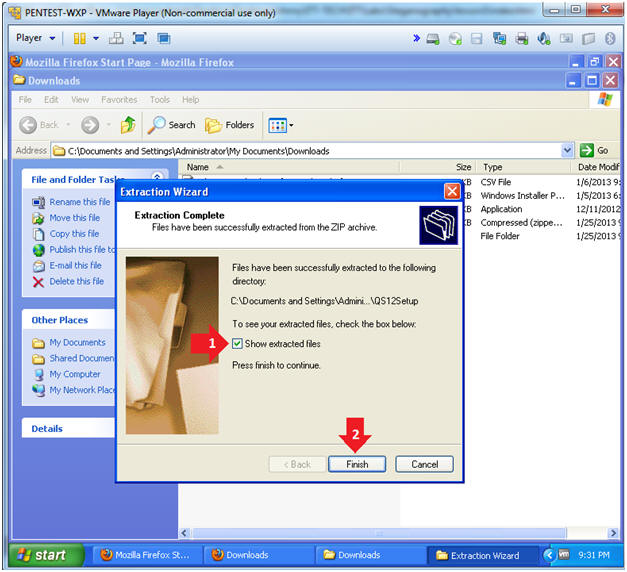Click the CD/DVD drive device icon

[455, 39]
